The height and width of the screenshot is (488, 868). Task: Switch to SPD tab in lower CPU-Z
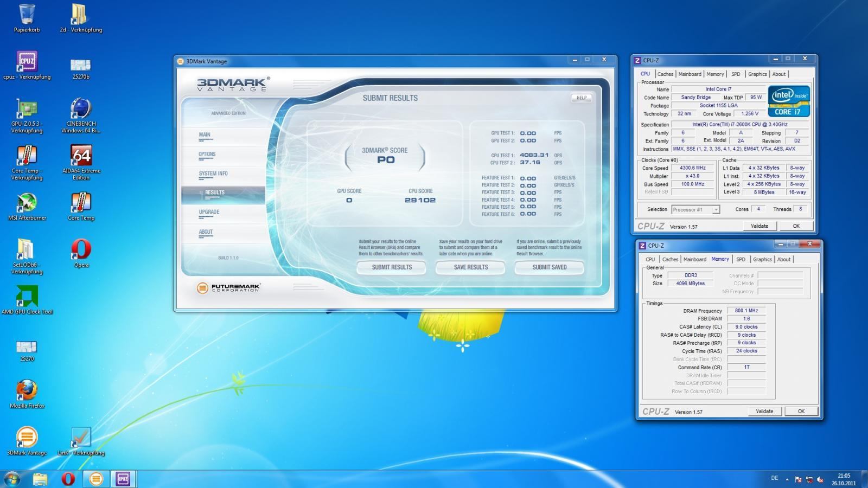click(x=741, y=260)
